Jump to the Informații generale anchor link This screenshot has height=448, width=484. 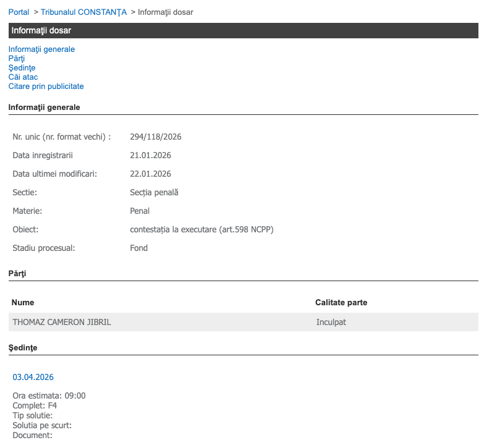[x=41, y=49]
